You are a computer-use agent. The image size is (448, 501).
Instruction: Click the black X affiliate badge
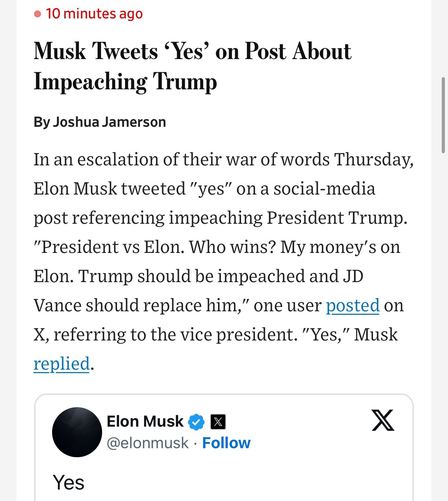pyautogui.click(x=218, y=422)
